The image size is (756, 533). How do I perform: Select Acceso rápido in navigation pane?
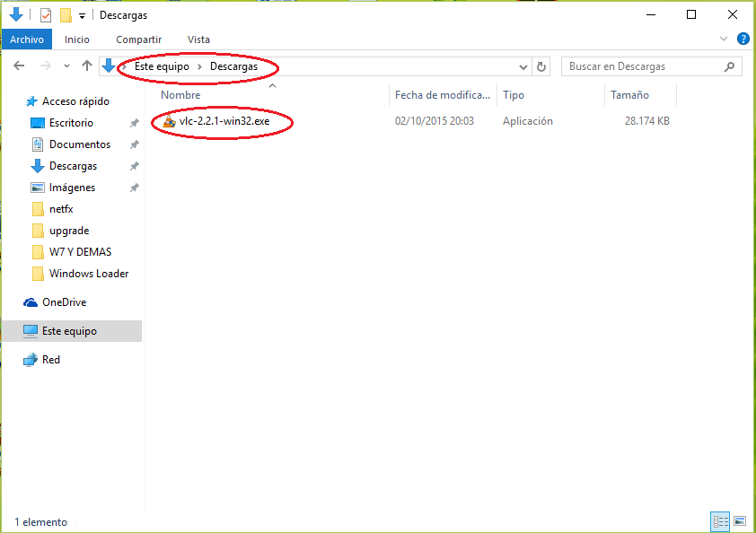75,101
